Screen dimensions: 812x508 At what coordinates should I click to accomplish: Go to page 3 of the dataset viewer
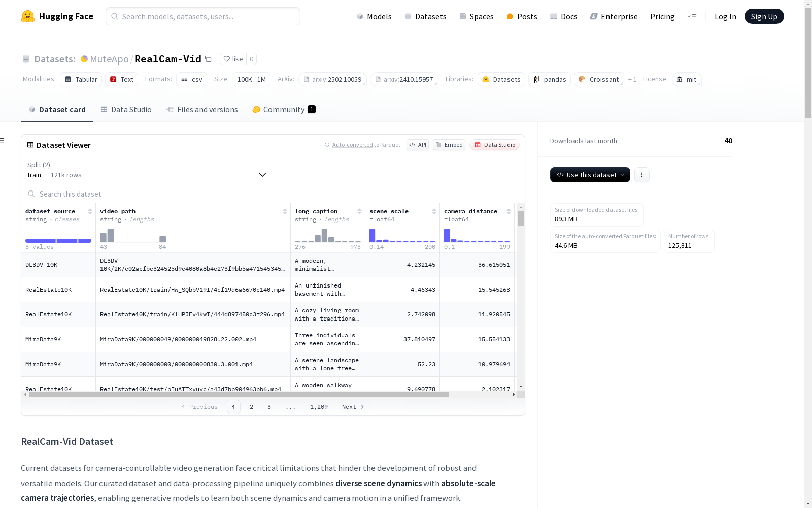click(x=269, y=407)
